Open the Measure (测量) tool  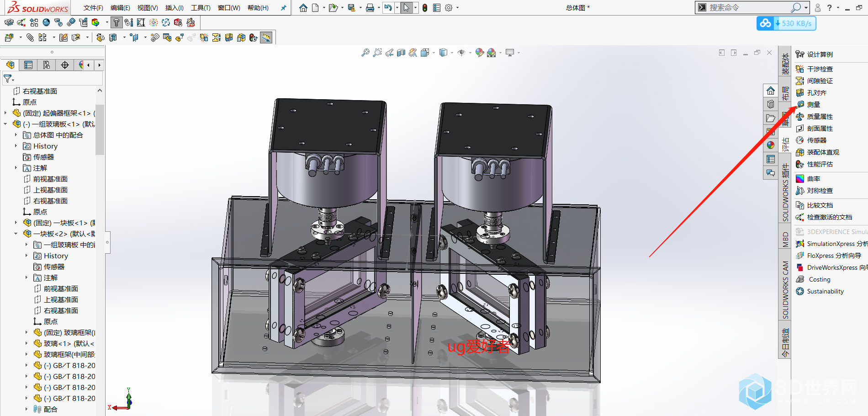point(808,105)
